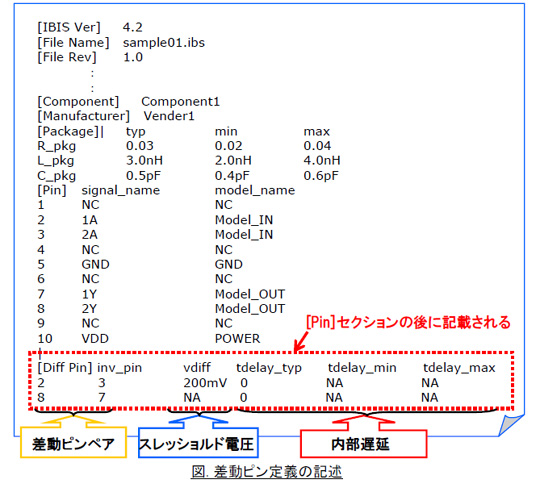Select tdelay_max NA in Diff Pin row 2
The width and height of the screenshot is (540, 488).
430,383
